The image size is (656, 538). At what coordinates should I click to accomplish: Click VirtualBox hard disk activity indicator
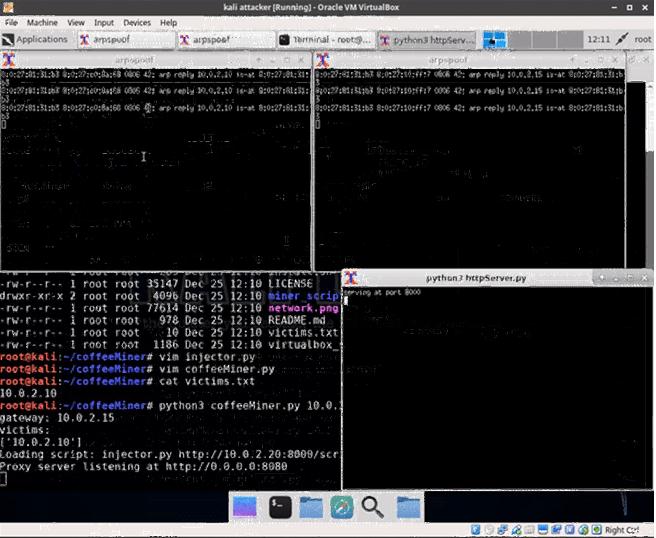coord(475,530)
